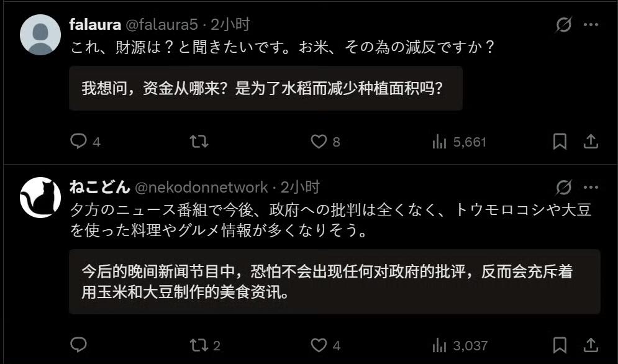Share ねこどん's tweet
The image size is (618, 364).
[591, 345]
